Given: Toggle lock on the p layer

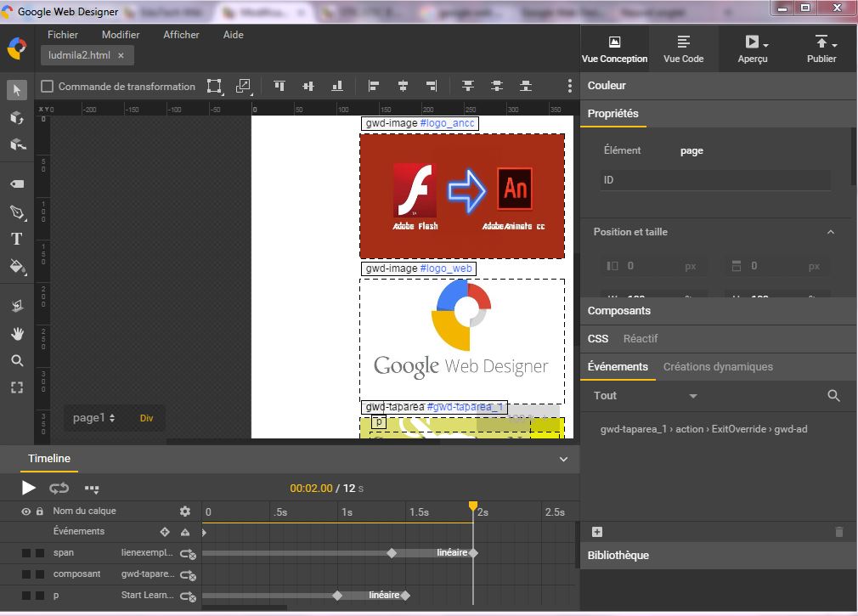Looking at the screenshot, I should click(x=40, y=596).
